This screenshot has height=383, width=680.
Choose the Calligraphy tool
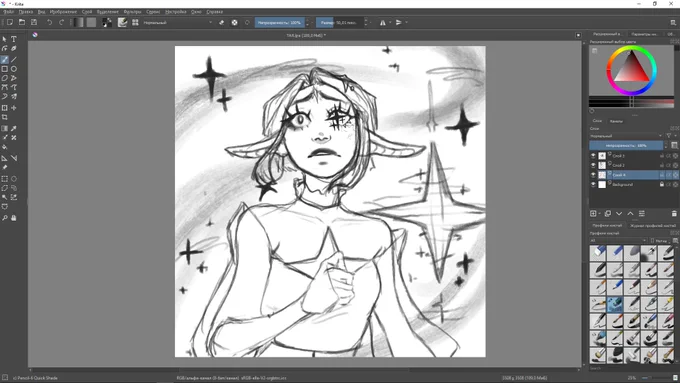pyautogui.click(x=14, y=49)
